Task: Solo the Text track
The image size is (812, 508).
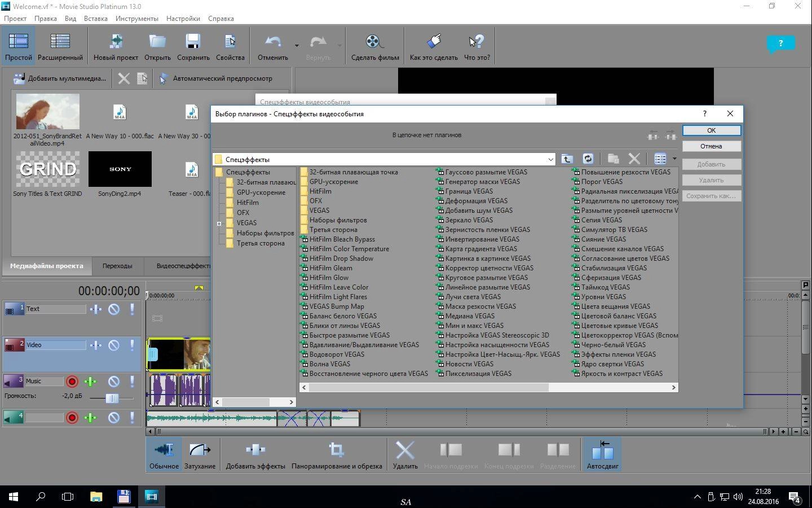Action: (x=133, y=309)
